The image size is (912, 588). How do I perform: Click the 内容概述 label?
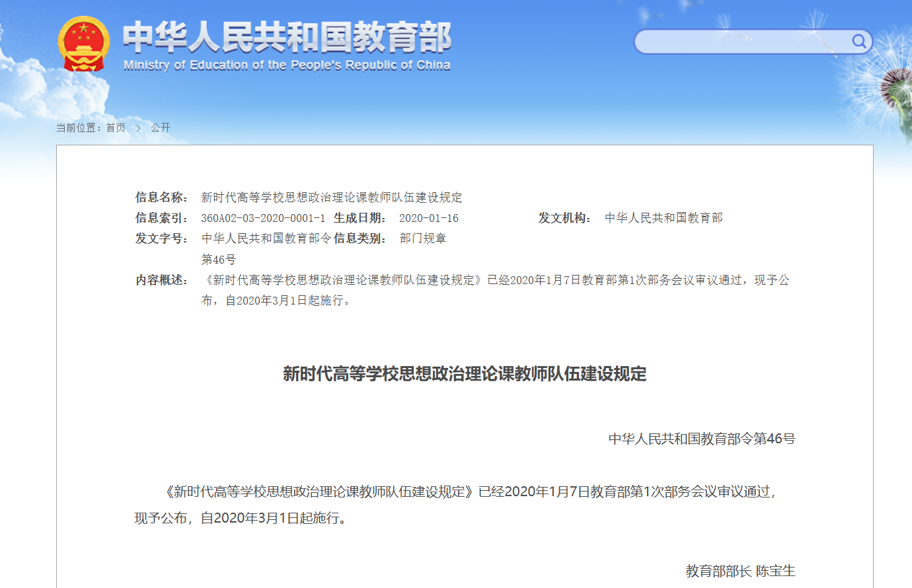pyautogui.click(x=162, y=280)
